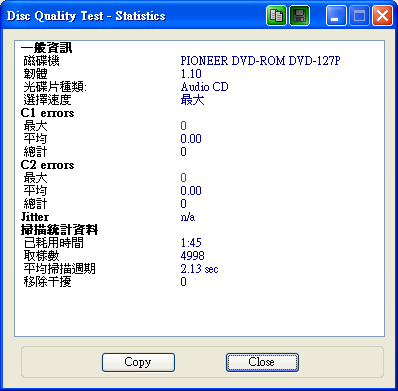Image resolution: width=398 pixels, height=391 pixels.
Task: Click the floppy disk save icon
Action: [299, 16]
